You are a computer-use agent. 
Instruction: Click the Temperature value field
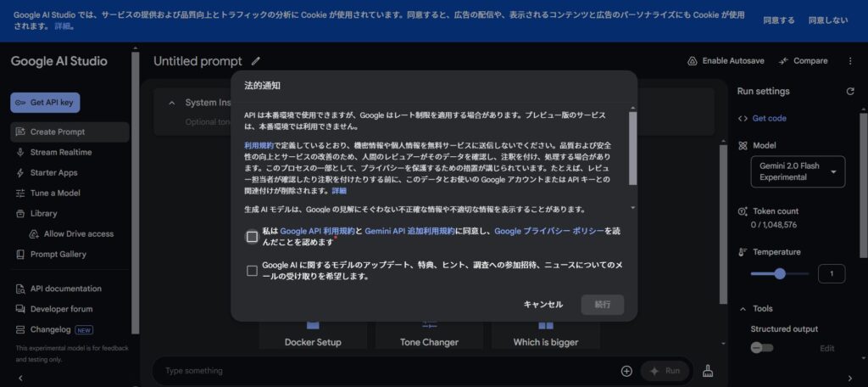pyautogui.click(x=831, y=273)
